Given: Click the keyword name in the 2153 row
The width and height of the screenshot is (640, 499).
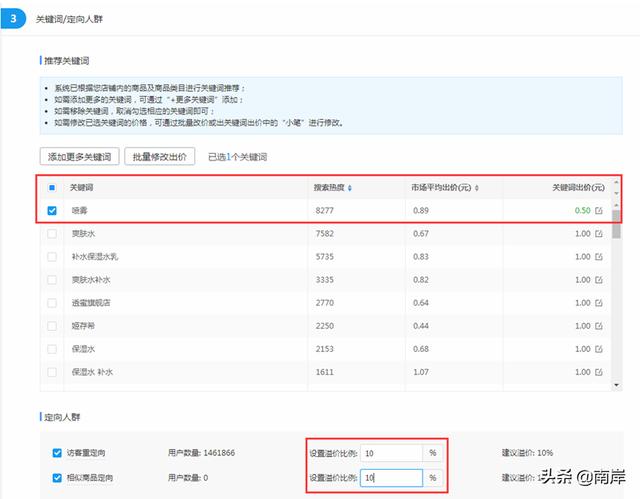Looking at the screenshot, I should [x=83, y=349].
